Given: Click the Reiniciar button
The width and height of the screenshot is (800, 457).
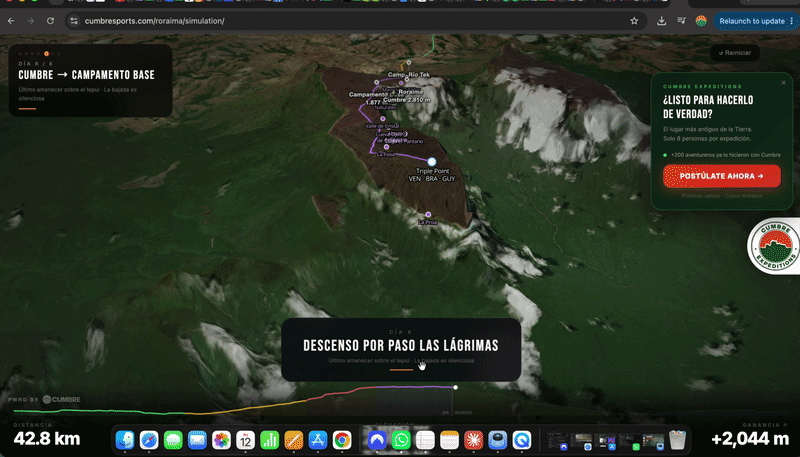Looking at the screenshot, I should click(735, 53).
